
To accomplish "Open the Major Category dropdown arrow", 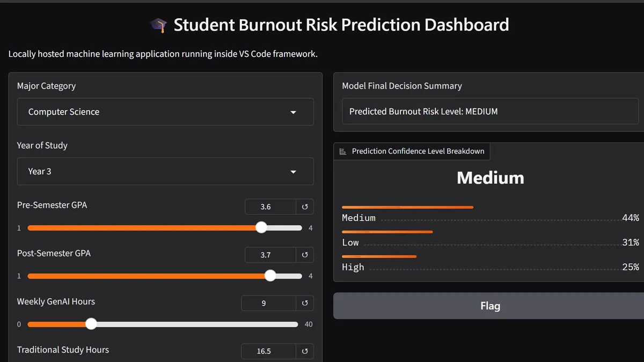I will pyautogui.click(x=293, y=112).
